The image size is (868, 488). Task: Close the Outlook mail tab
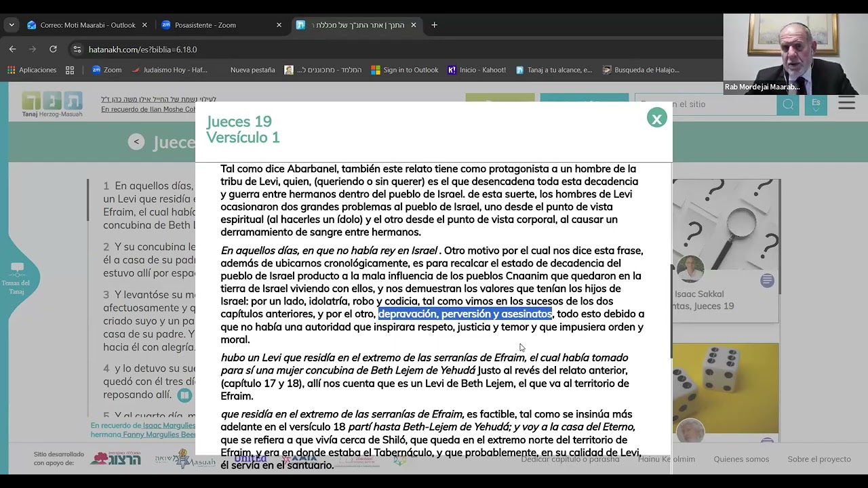coord(144,25)
